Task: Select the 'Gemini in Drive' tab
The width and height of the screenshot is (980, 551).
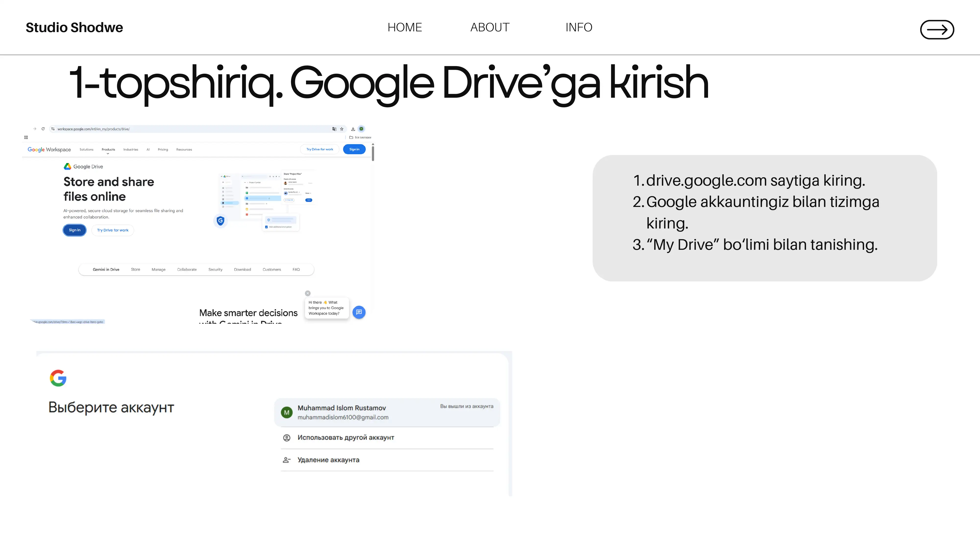Action: (106, 270)
